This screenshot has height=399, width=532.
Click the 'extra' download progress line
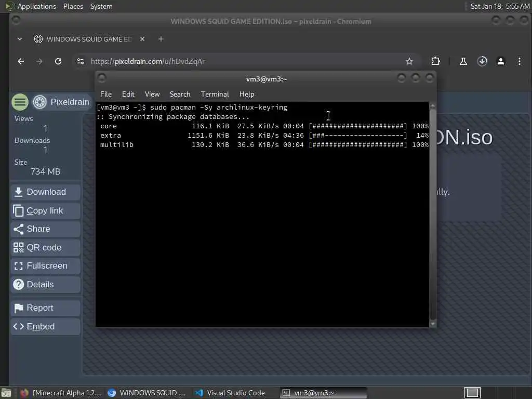point(263,136)
